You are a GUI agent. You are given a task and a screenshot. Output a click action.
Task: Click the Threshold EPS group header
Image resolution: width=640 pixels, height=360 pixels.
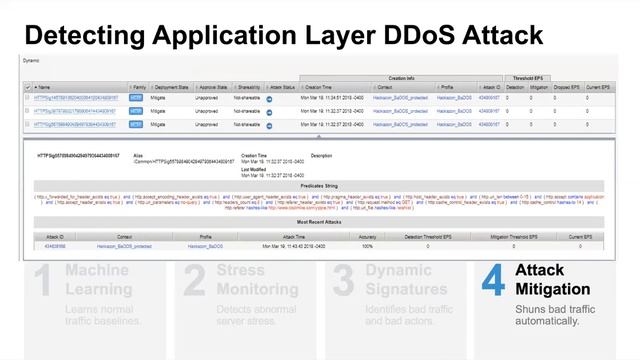tap(528, 78)
